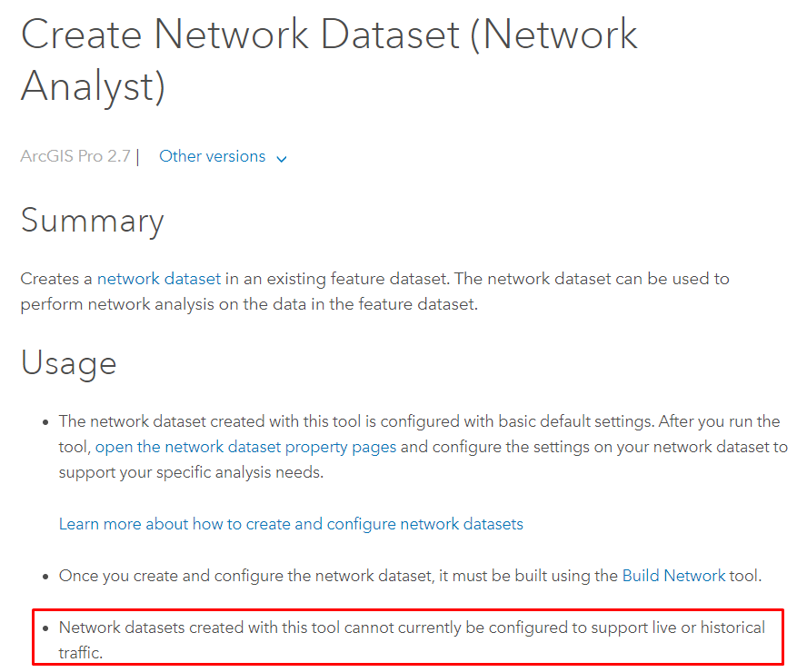Open the network dataset property pages link
797x672 pixels.
245,447
